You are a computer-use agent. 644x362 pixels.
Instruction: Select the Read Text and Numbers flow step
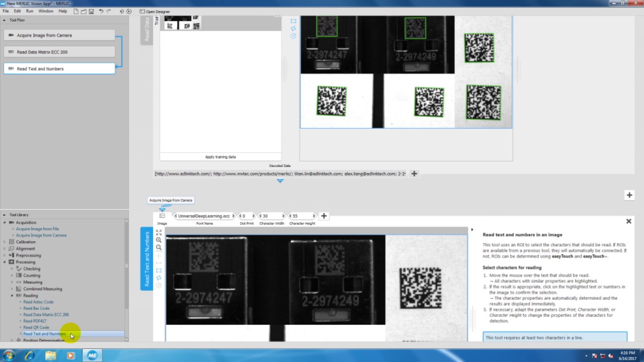(59, 68)
